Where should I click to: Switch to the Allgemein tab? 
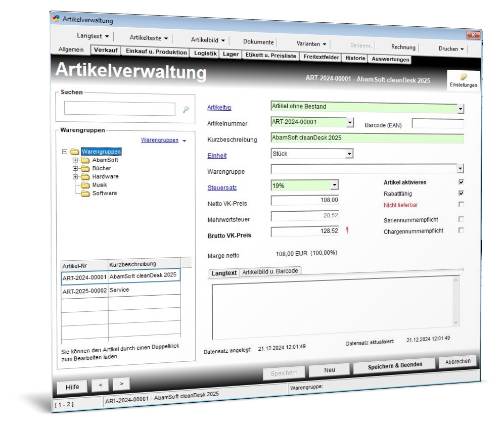click(x=71, y=50)
